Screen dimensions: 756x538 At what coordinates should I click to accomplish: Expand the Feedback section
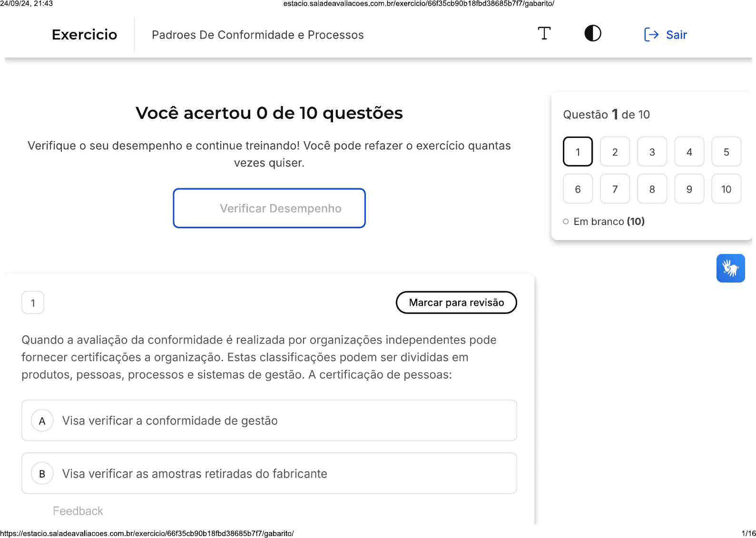[78, 511]
